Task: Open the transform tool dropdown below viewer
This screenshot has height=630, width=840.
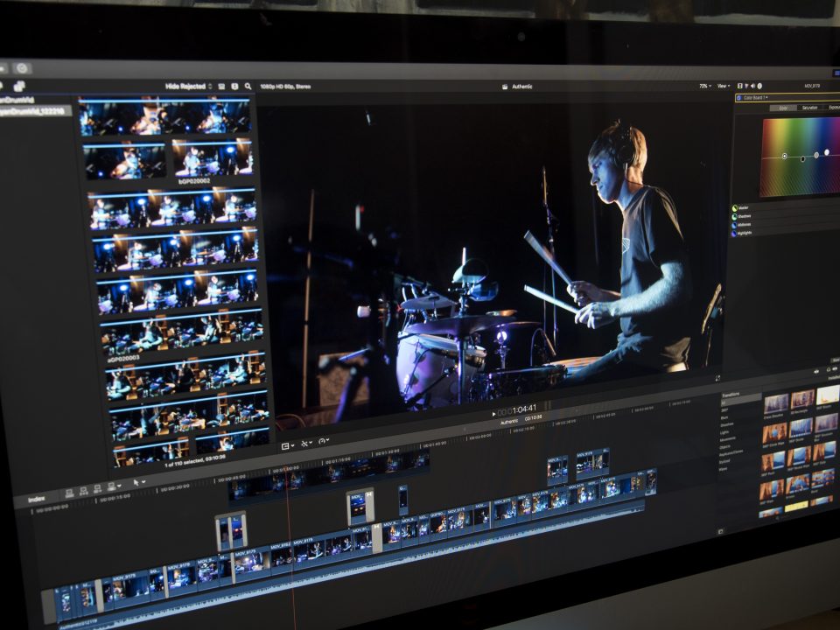Action: tap(288, 445)
